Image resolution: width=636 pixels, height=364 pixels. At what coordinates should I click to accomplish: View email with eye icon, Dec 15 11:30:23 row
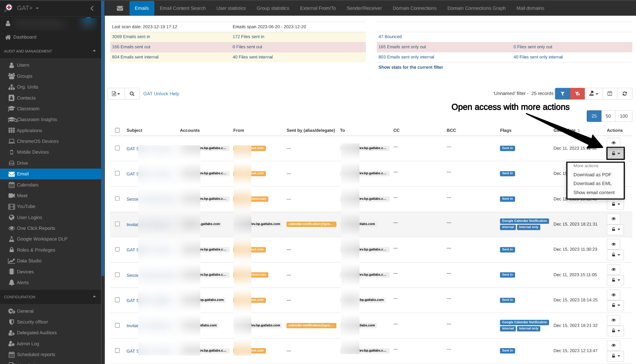click(x=613, y=244)
